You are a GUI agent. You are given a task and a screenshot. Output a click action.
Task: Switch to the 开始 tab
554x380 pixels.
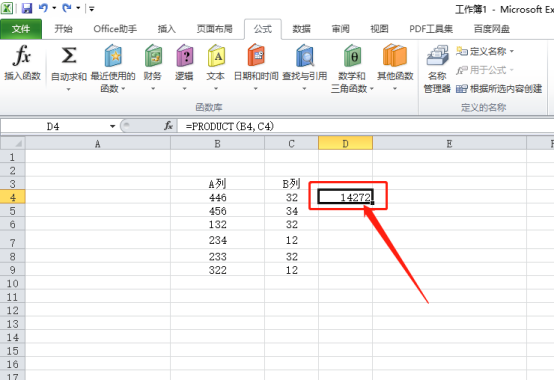(64, 29)
